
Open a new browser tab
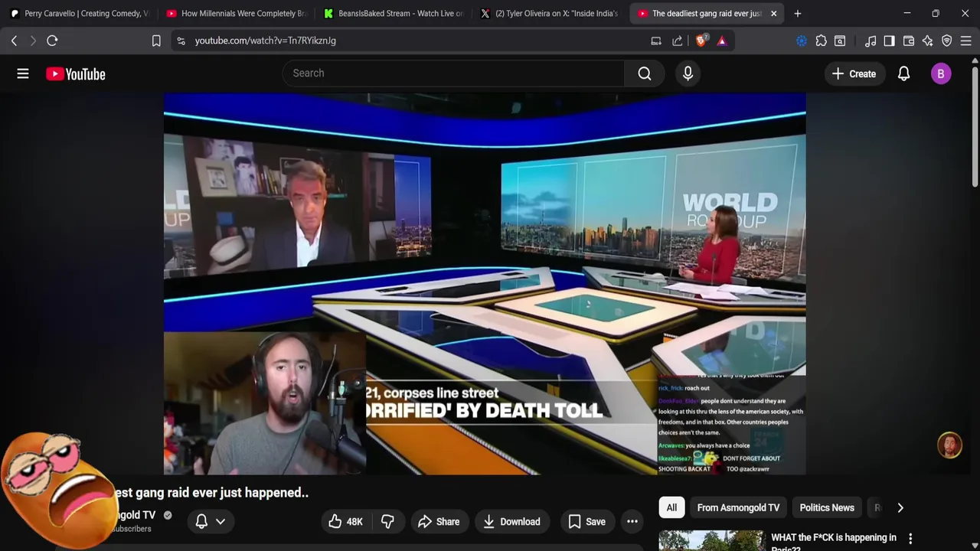click(797, 13)
